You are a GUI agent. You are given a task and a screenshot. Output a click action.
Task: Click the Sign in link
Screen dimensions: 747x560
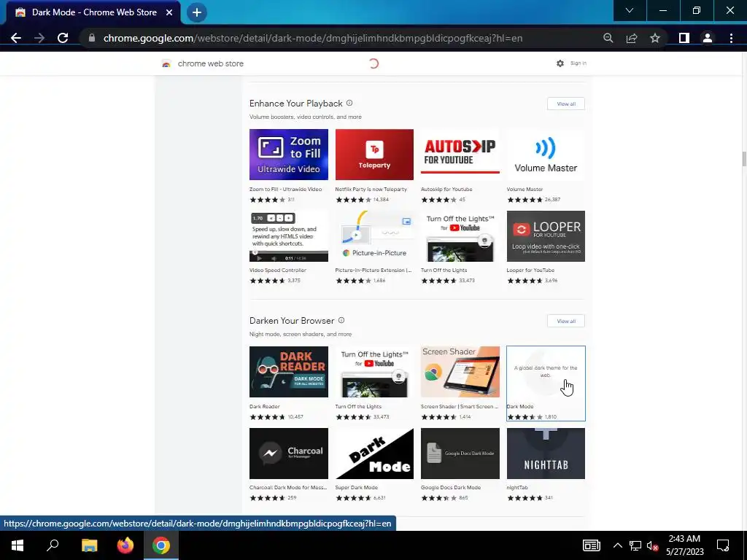578,63
